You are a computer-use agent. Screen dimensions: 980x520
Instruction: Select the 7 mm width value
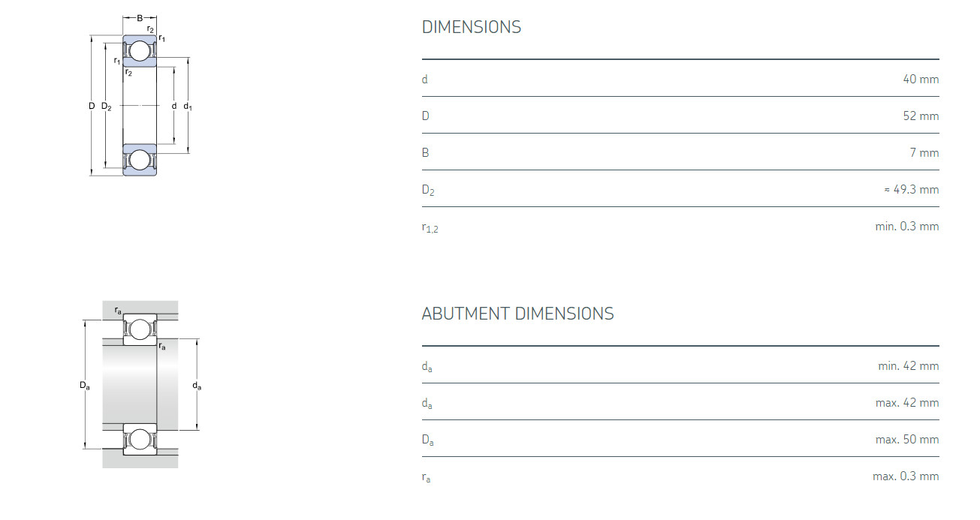[924, 153]
